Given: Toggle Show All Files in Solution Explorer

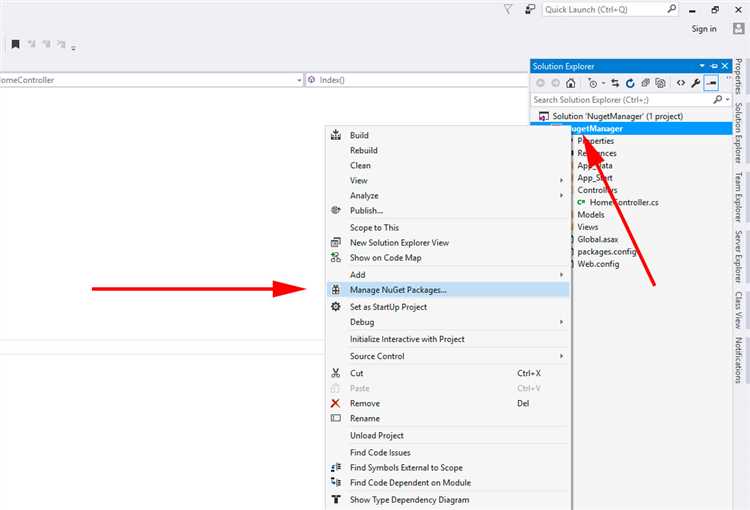Looking at the screenshot, I should click(660, 83).
